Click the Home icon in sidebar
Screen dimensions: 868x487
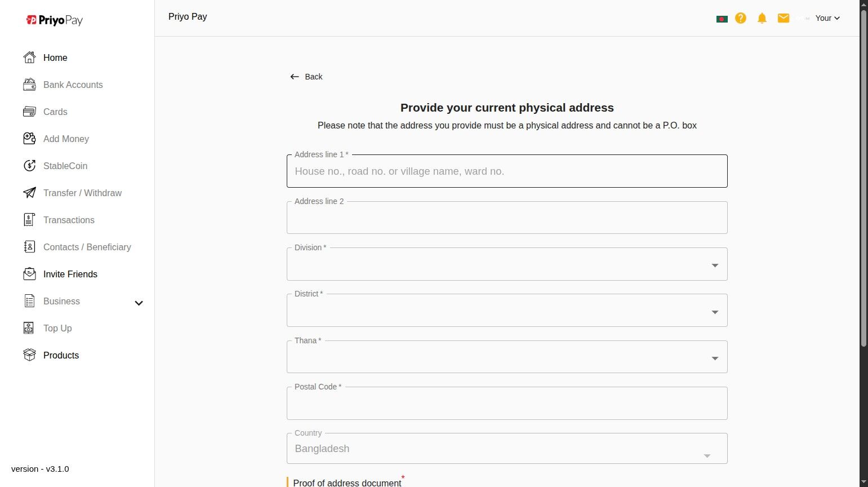coord(29,57)
